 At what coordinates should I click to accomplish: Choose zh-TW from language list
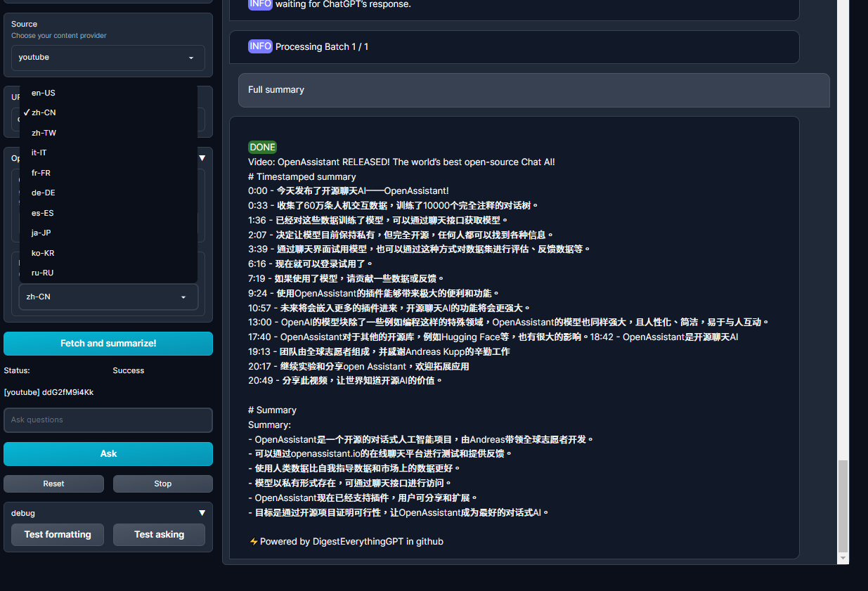pyautogui.click(x=108, y=133)
